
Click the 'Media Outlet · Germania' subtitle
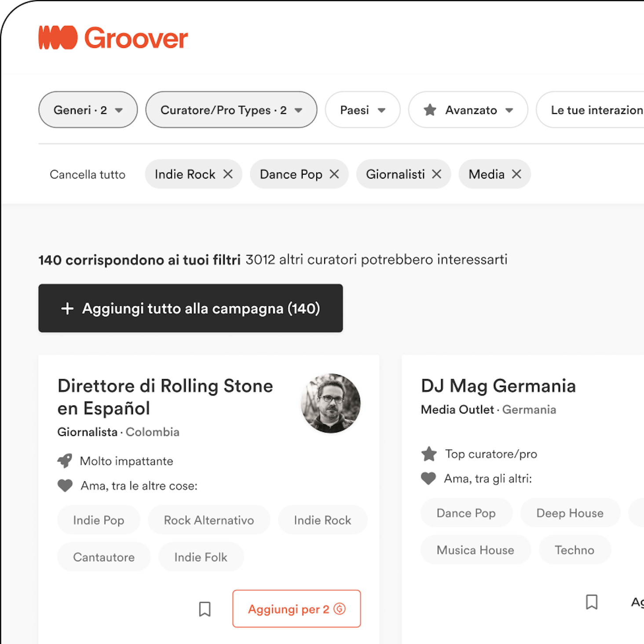click(489, 410)
